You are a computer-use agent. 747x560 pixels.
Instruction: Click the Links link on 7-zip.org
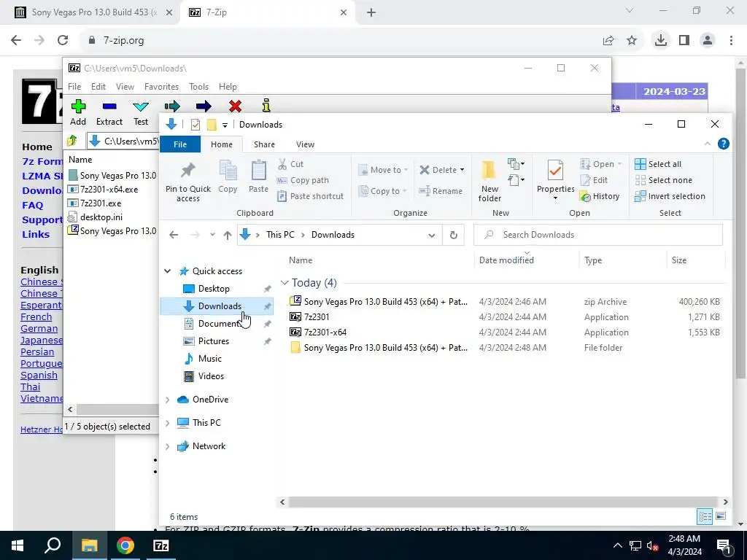(x=36, y=234)
